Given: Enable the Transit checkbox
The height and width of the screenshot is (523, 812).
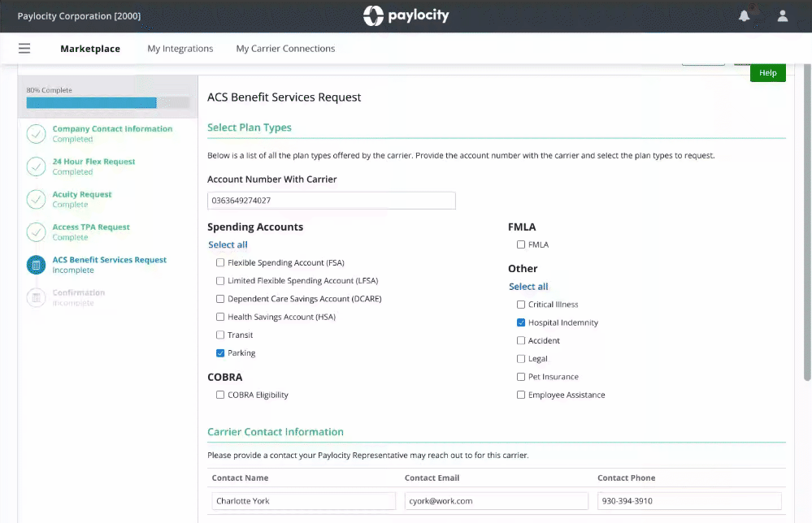Looking at the screenshot, I should (x=220, y=335).
